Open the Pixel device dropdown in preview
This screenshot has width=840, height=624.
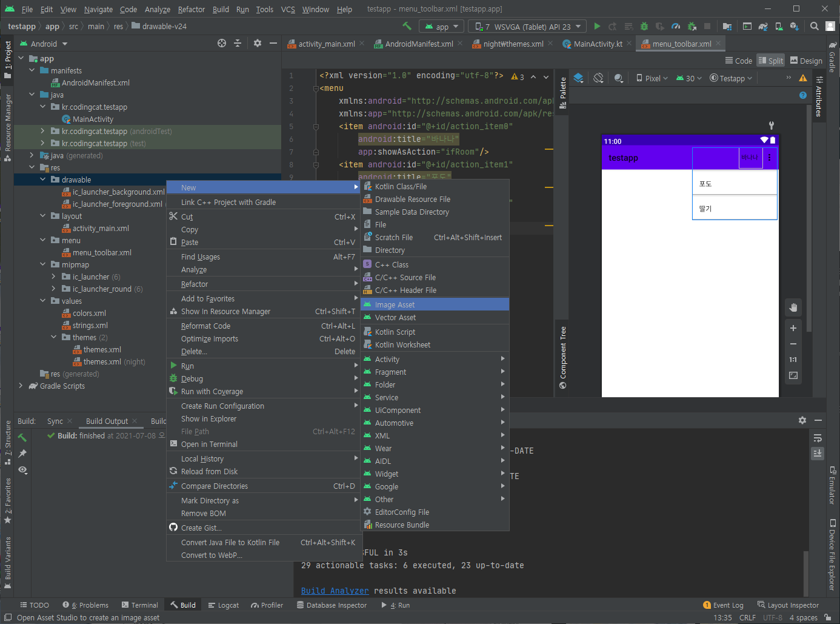tap(652, 78)
